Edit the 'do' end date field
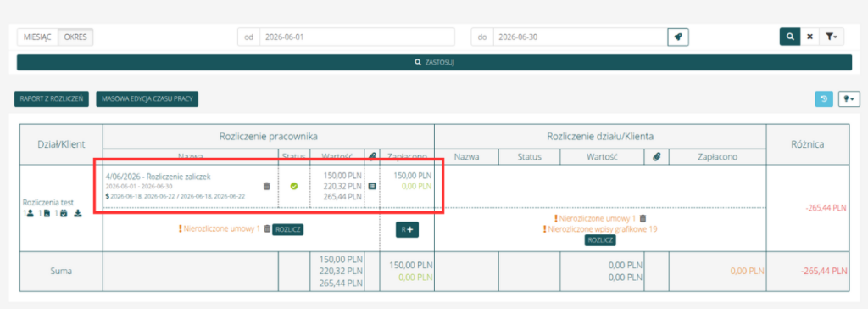This screenshot has width=868, height=309. [580, 37]
